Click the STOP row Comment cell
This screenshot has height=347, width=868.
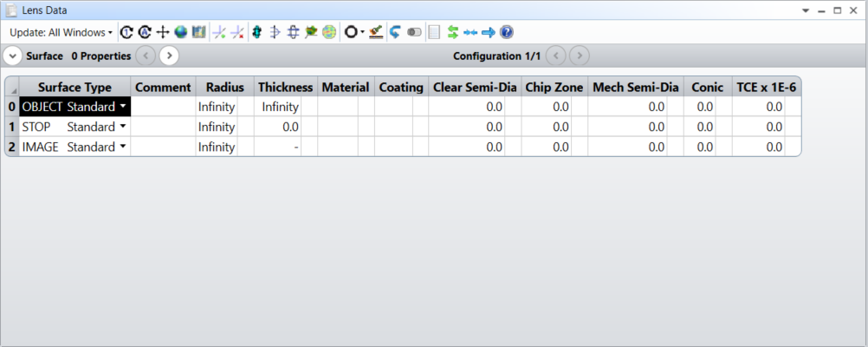[x=164, y=127]
